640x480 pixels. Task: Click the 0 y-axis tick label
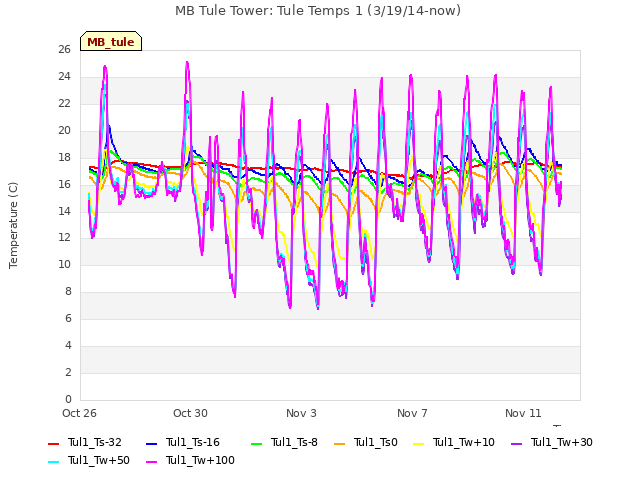(x=68, y=399)
